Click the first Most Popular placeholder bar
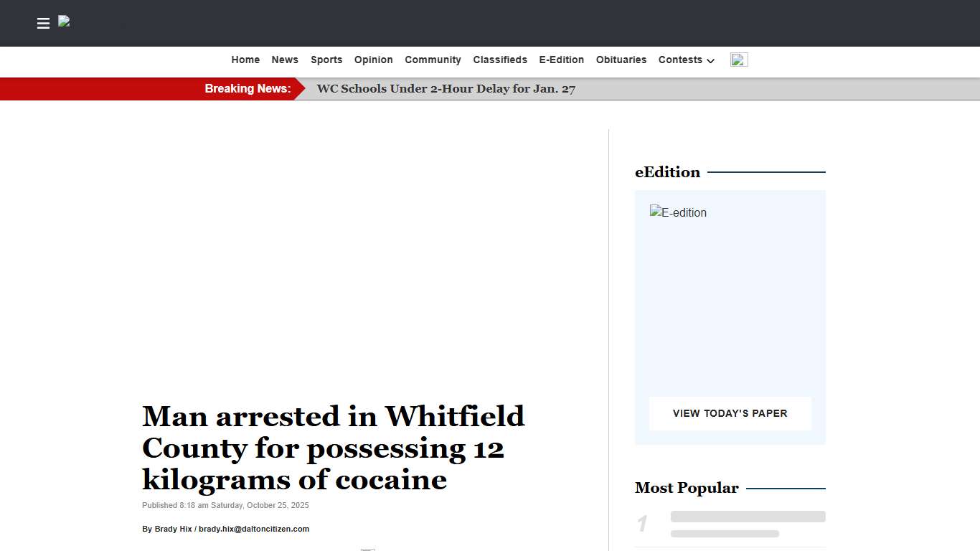The height and width of the screenshot is (551, 980). click(x=748, y=516)
